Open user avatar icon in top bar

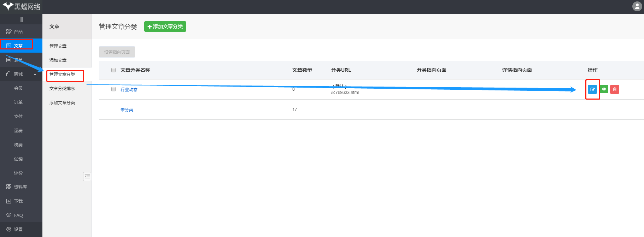[x=637, y=6]
